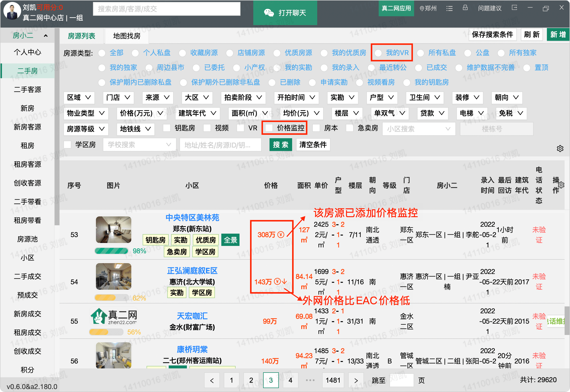Open the 价格(万元) dropdown
The height and width of the screenshot is (392, 570).
[x=141, y=113]
